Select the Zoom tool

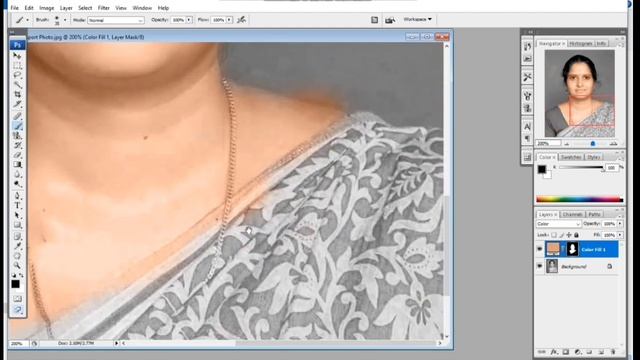pyautogui.click(x=17, y=266)
